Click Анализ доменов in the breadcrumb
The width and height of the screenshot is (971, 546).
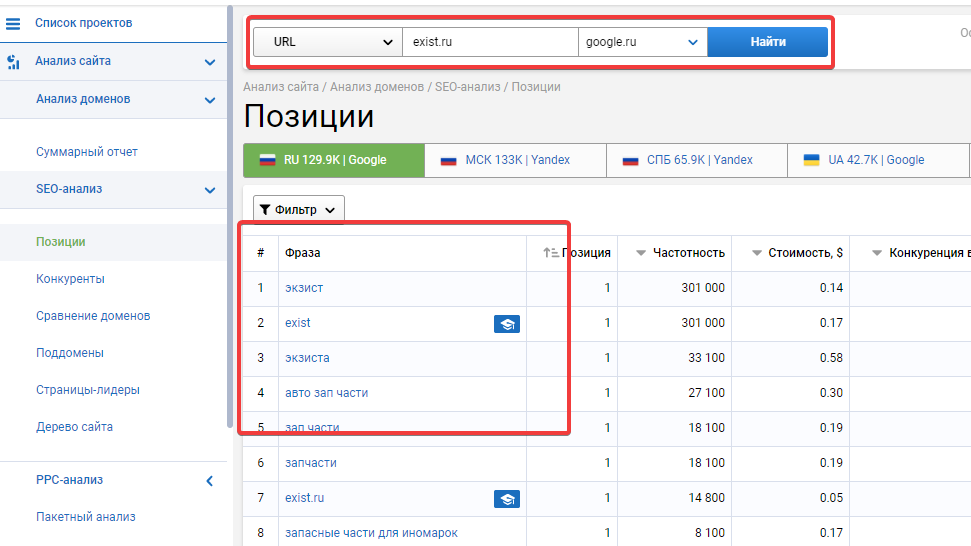click(x=377, y=87)
